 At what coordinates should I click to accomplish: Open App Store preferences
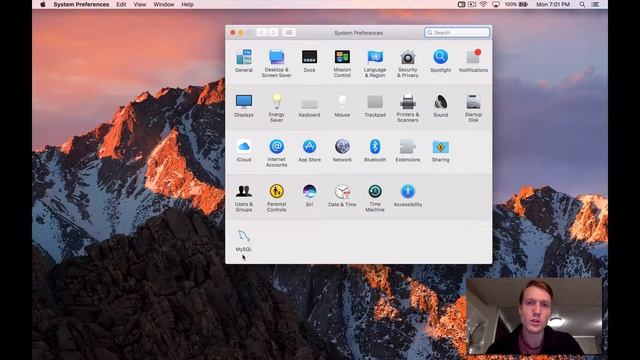click(x=309, y=151)
